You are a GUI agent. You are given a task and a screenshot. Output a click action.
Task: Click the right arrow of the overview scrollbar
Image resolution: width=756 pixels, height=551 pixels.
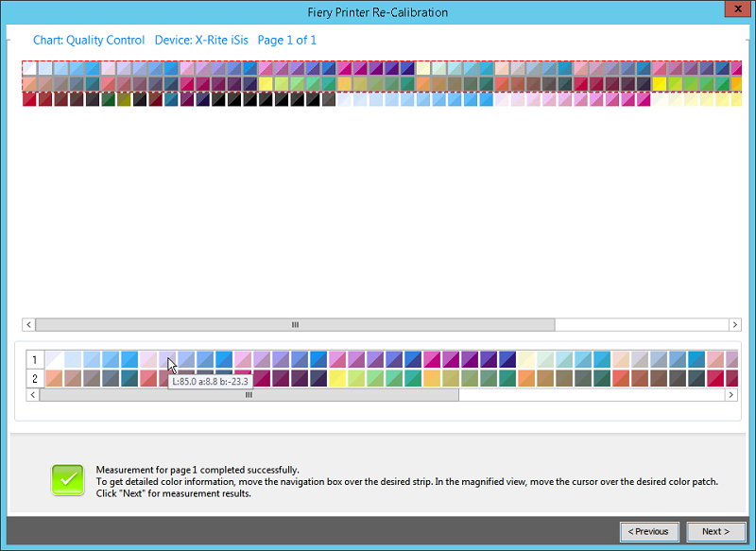coord(735,324)
